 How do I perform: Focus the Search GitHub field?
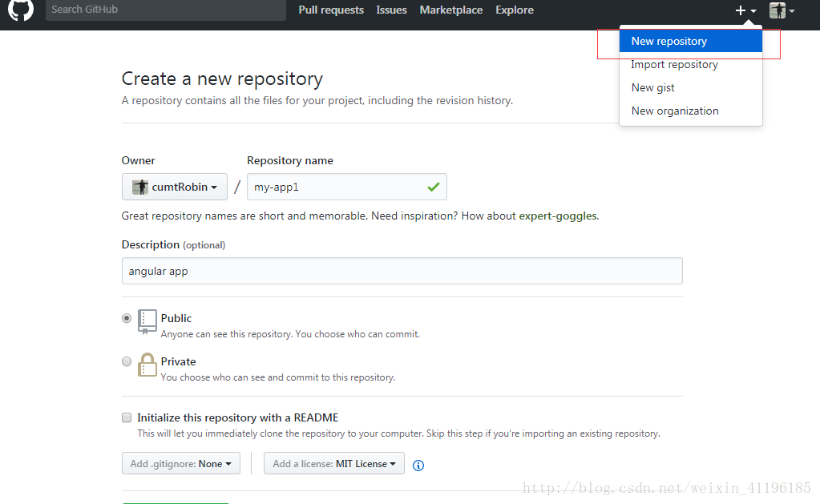click(166, 10)
